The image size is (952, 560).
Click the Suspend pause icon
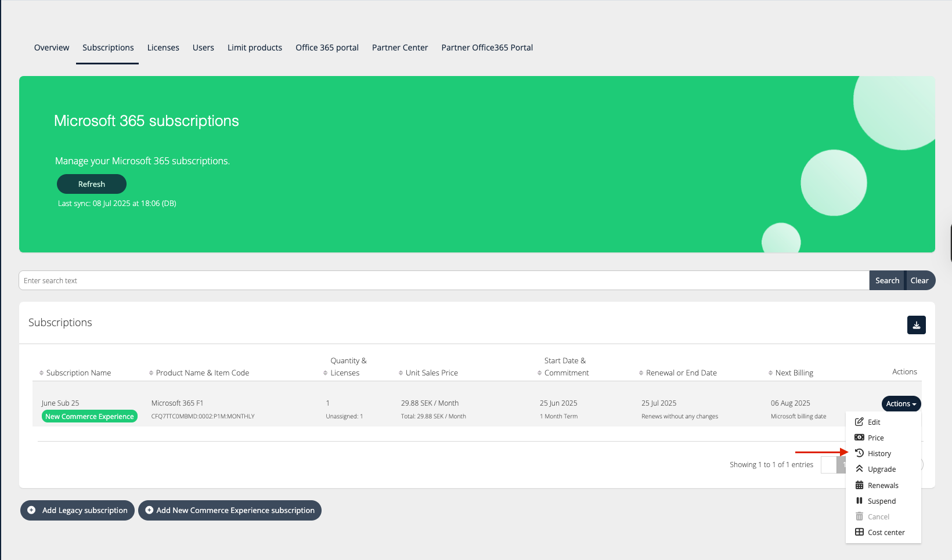coord(860,501)
